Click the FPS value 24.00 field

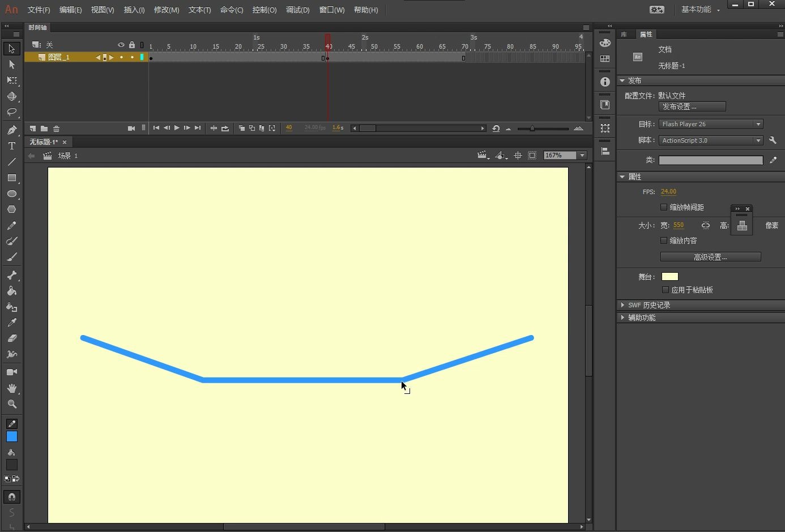click(x=668, y=191)
